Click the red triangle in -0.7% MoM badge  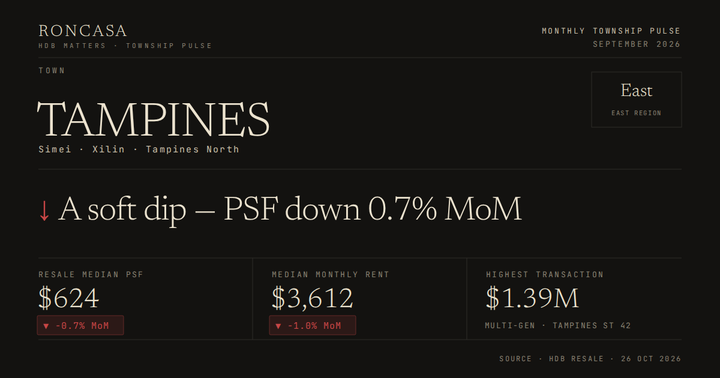tap(46, 326)
